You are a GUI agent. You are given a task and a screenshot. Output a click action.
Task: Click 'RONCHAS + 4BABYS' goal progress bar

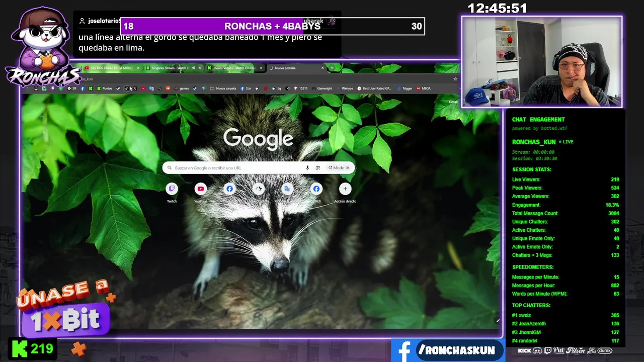pyautogui.click(x=272, y=26)
